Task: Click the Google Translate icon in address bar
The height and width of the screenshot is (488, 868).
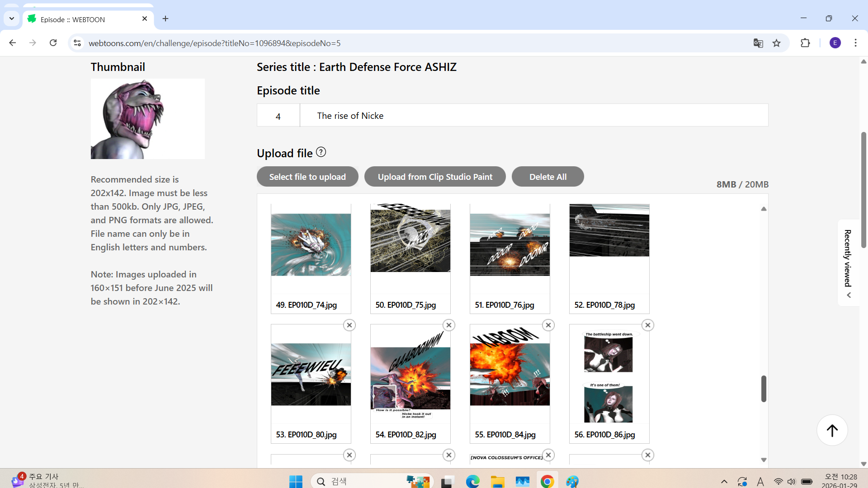Action: click(x=758, y=43)
